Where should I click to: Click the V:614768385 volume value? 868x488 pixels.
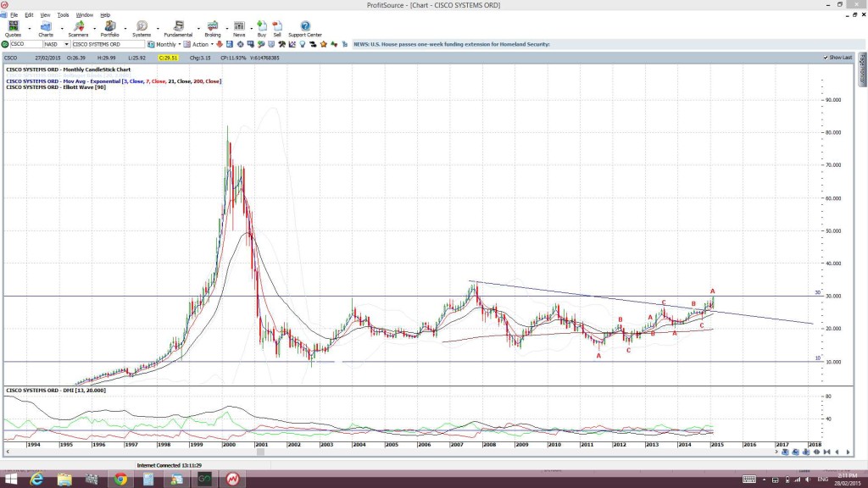(x=264, y=58)
